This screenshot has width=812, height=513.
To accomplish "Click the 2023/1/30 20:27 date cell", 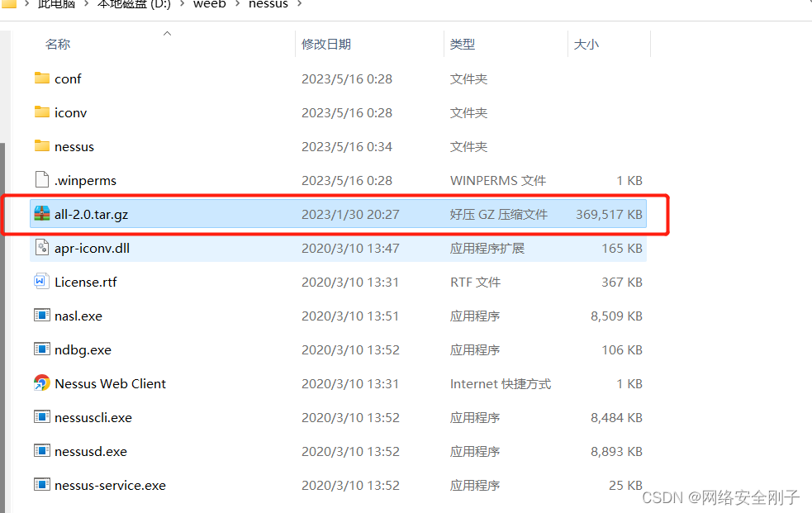I will (350, 214).
